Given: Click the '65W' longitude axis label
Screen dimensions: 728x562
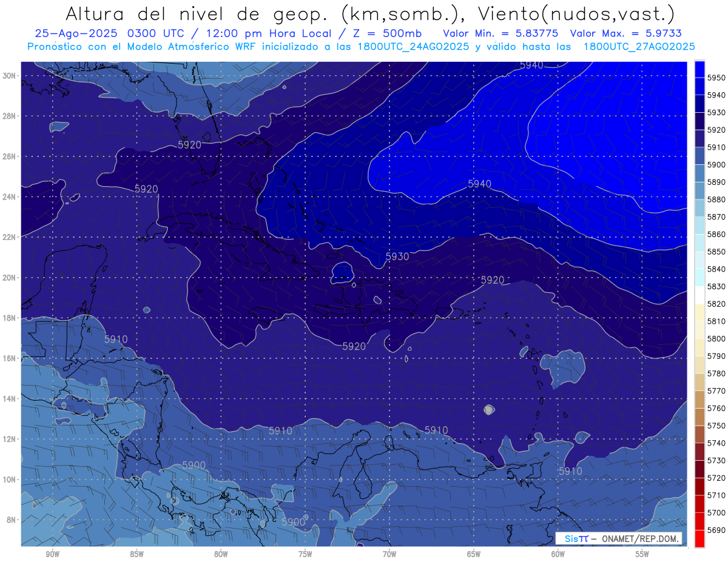Looking at the screenshot, I should pos(474,554).
